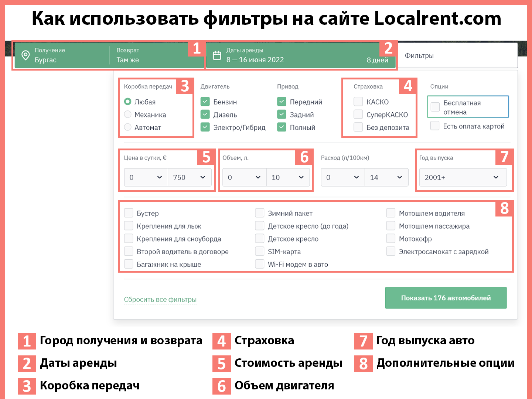This screenshot has width=532, height=399.
Task: Open the minimum price per day dropdown
Action: tap(146, 177)
